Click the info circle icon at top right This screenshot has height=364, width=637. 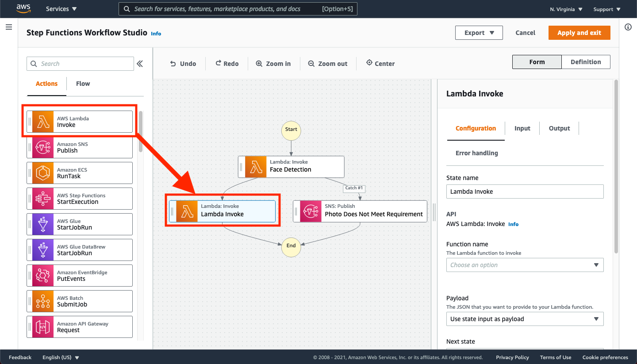pos(628,27)
